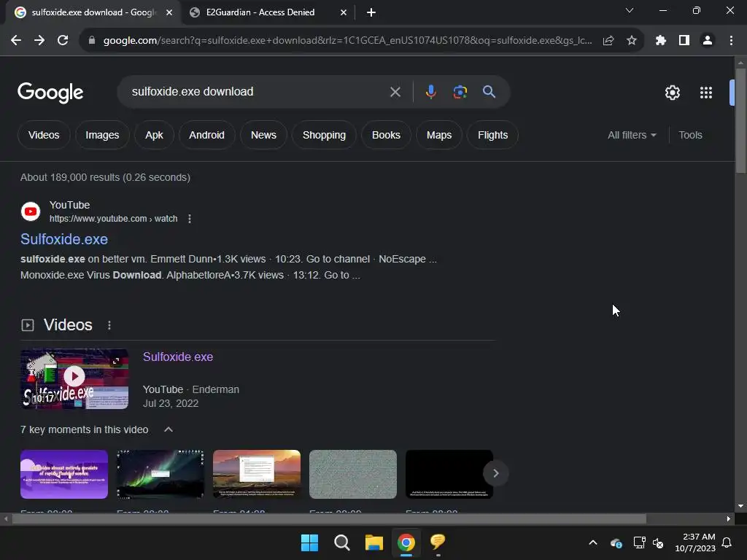This screenshot has height=560, width=747.
Task: Select the sulfoxide.exe download Google tab
Action: pos(93,12)
